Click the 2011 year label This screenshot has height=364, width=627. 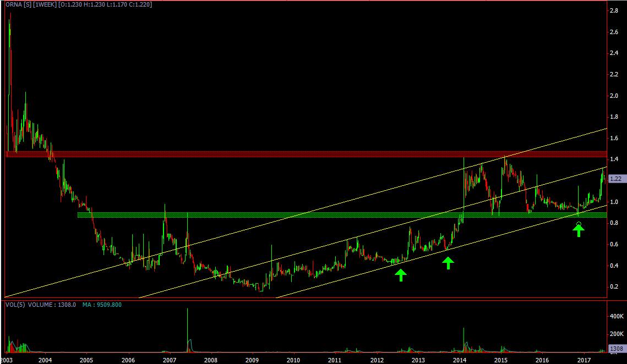pos(335,360)
